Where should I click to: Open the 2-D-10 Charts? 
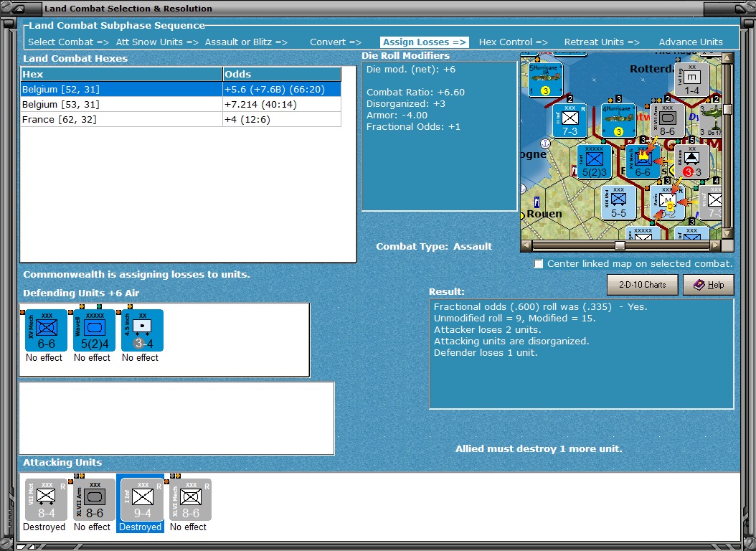(642, 285)
